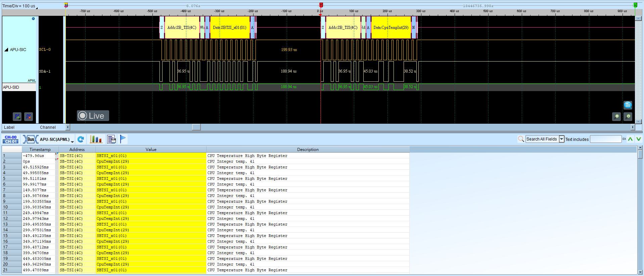The height and width of the screenshot is (276, 644).
Task: Sort table by Timestamp column
Action: click(x=40, y=150)
